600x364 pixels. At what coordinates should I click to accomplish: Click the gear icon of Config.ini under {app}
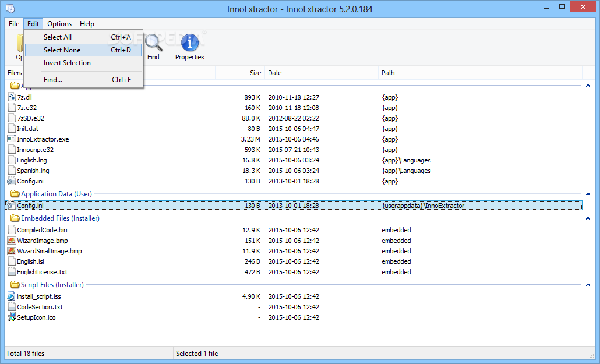tap(11, 181)
